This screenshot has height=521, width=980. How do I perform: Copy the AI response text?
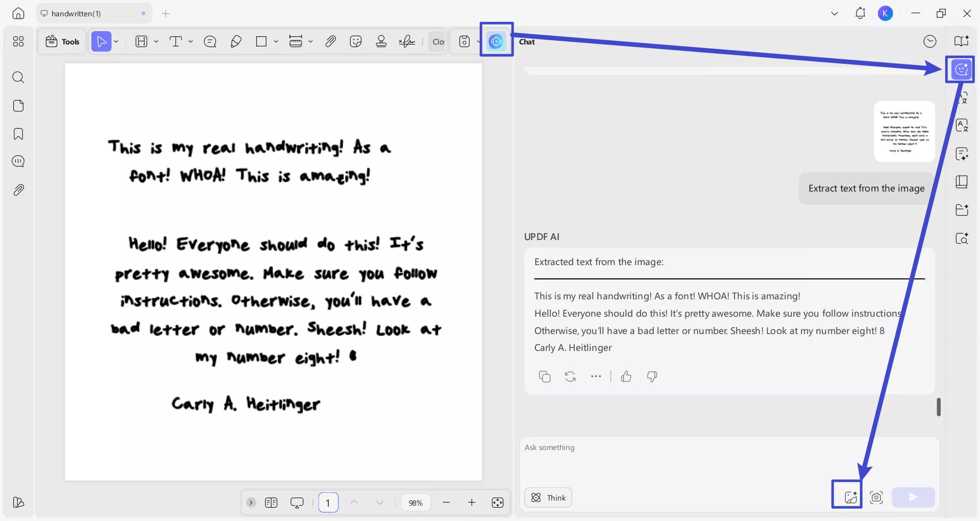point(545,376)
